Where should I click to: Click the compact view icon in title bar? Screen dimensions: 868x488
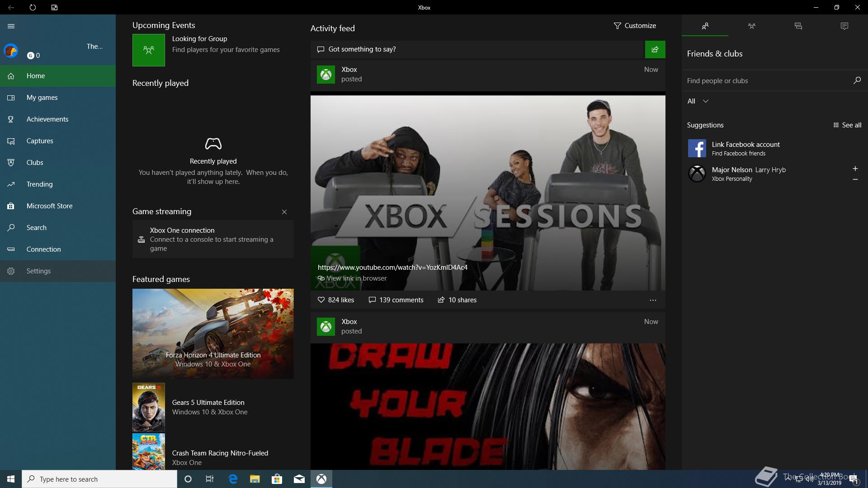pos(54,7)
